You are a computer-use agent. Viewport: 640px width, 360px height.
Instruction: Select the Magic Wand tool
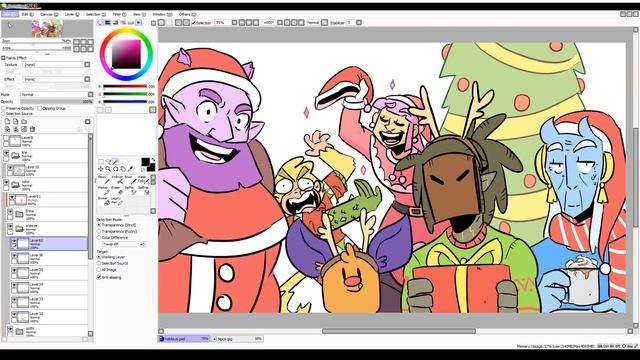[x=116, y=162]
